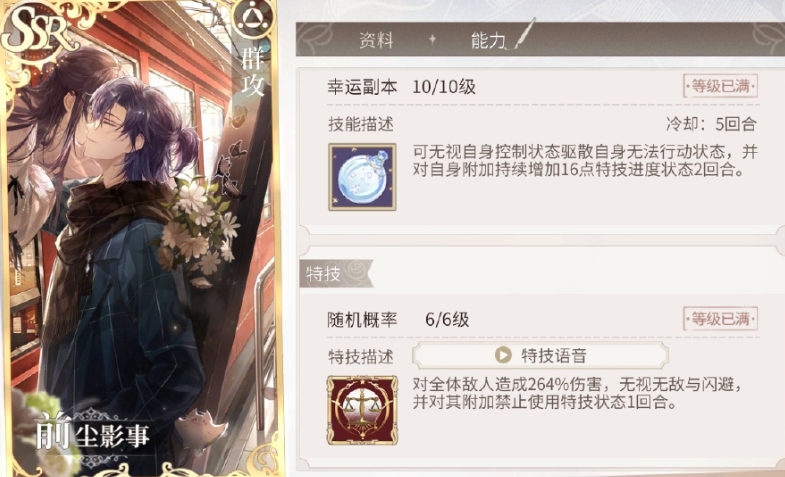Tap the 特技 section header ribbon
The width and height of the screenshot is (785, 477).
(336, 273)
